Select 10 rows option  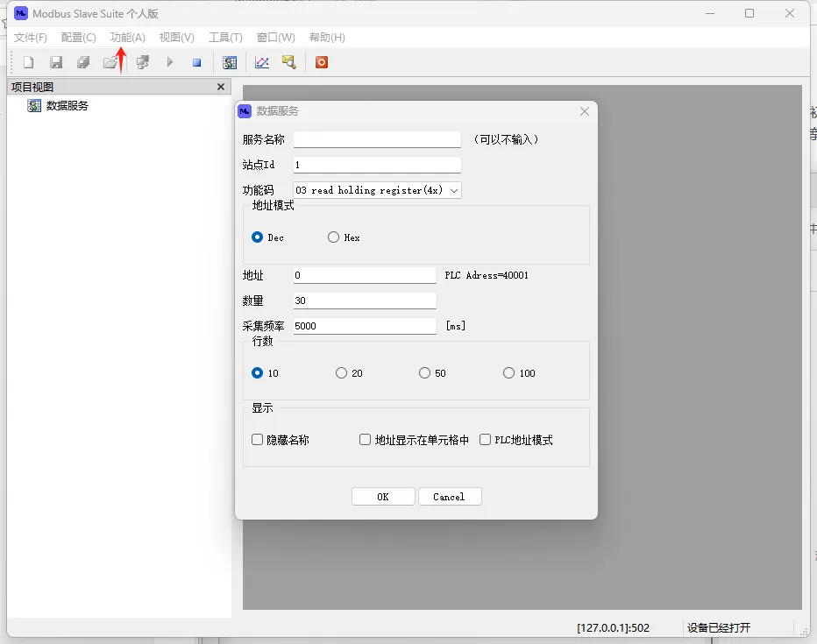point(257,372)
